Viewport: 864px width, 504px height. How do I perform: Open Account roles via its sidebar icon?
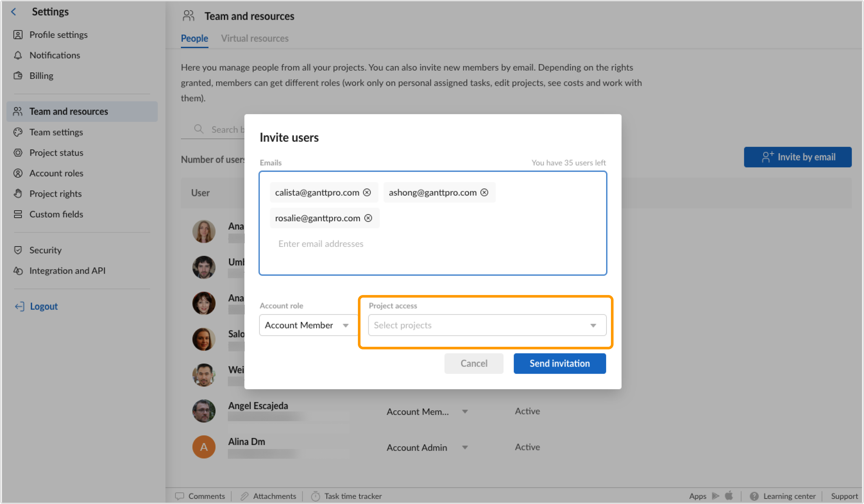[18, 173]
